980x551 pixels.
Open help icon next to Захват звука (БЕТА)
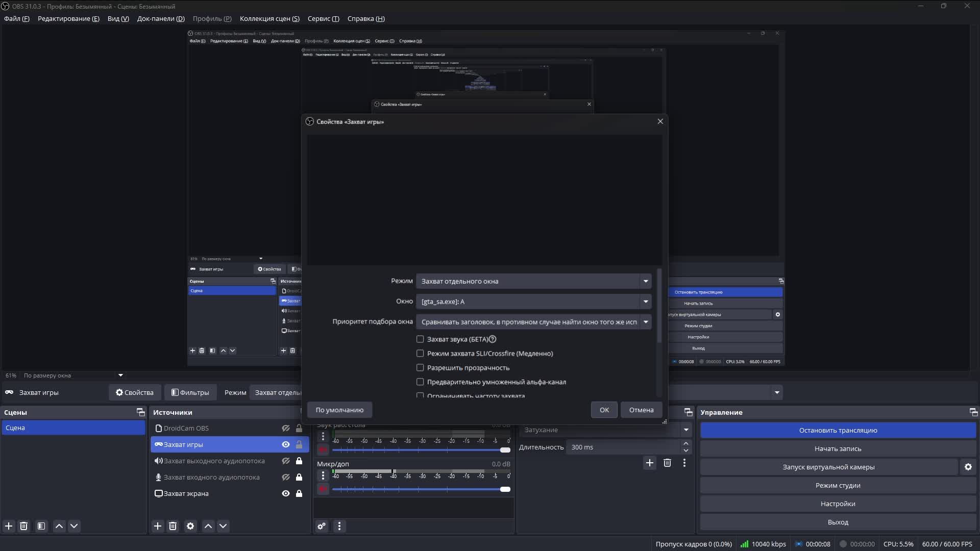click(493, 339)
